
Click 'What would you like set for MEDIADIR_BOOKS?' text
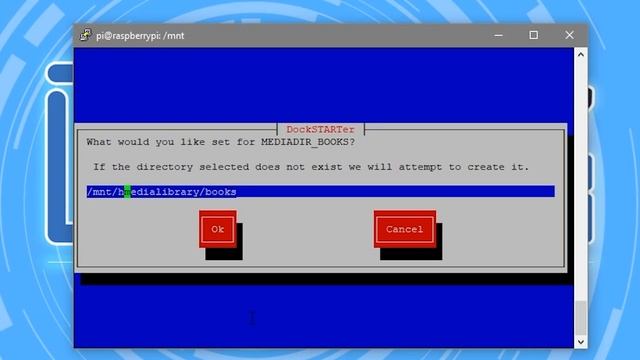(x=220, y=142)
